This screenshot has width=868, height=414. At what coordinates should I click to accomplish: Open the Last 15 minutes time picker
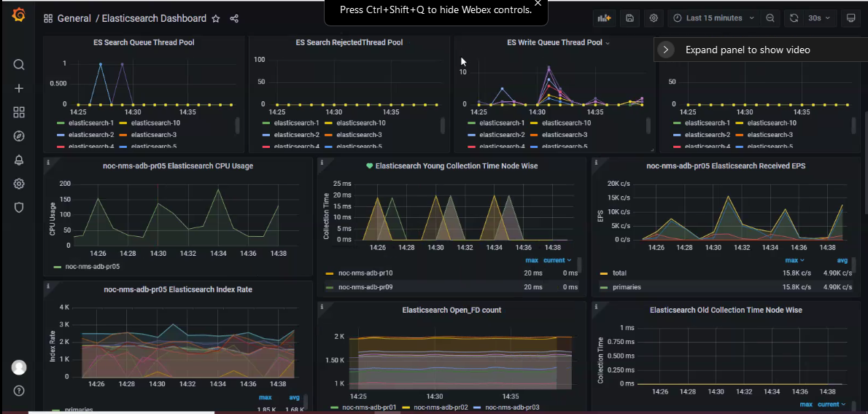[x=713, y=18]
